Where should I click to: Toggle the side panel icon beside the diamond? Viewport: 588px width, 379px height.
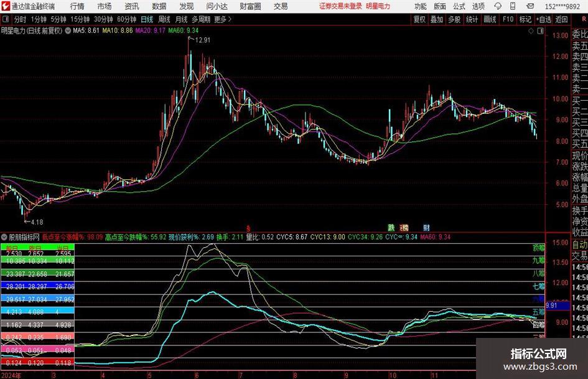(x=540, y=31)
